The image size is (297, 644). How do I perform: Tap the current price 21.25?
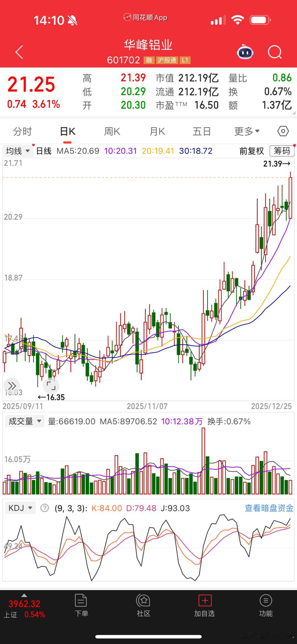pyautogui.click(x=31, y=84)
